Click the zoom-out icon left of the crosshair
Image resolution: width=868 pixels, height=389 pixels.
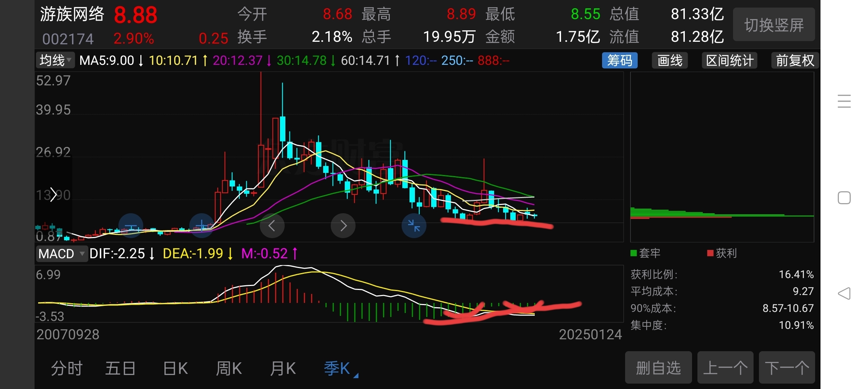(x=131, y=225)
